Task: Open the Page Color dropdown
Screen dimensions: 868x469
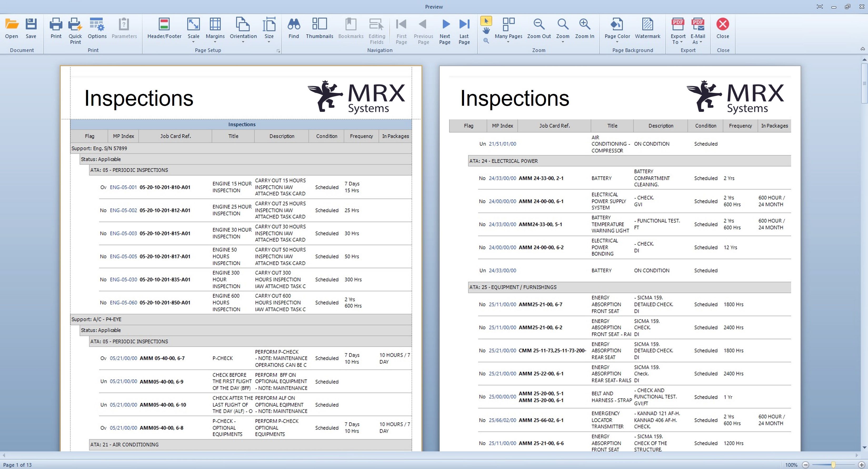Action: click(617, 30)
